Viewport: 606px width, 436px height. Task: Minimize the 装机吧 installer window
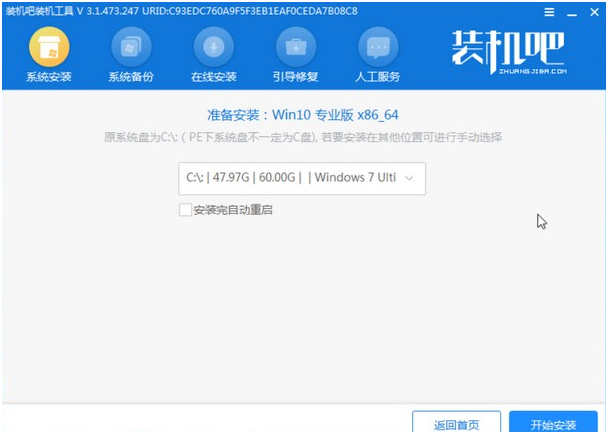[573, 11]
